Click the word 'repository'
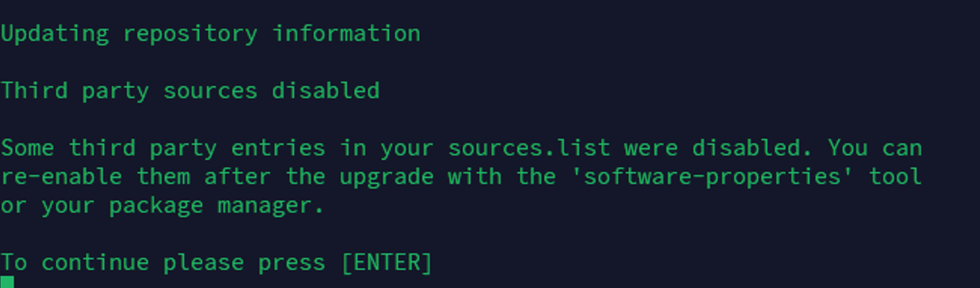Image resolution: width=980 pixels, height=288 pixels. point(190,34)
